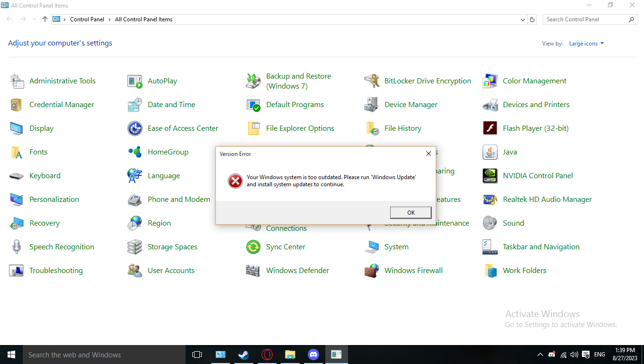The width and height of the screenshot is (644, 364).
Task: Open Task View on the taskbar
Action: point(197,355)
